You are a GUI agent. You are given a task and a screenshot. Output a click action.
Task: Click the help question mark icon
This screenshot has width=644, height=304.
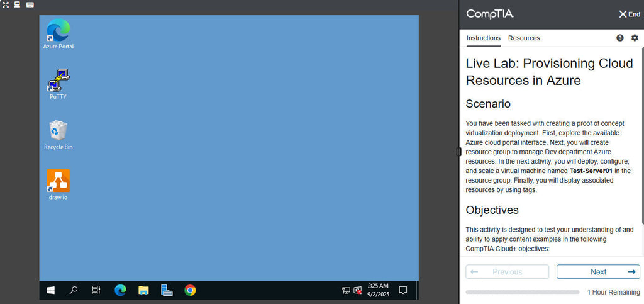(620, 38)
